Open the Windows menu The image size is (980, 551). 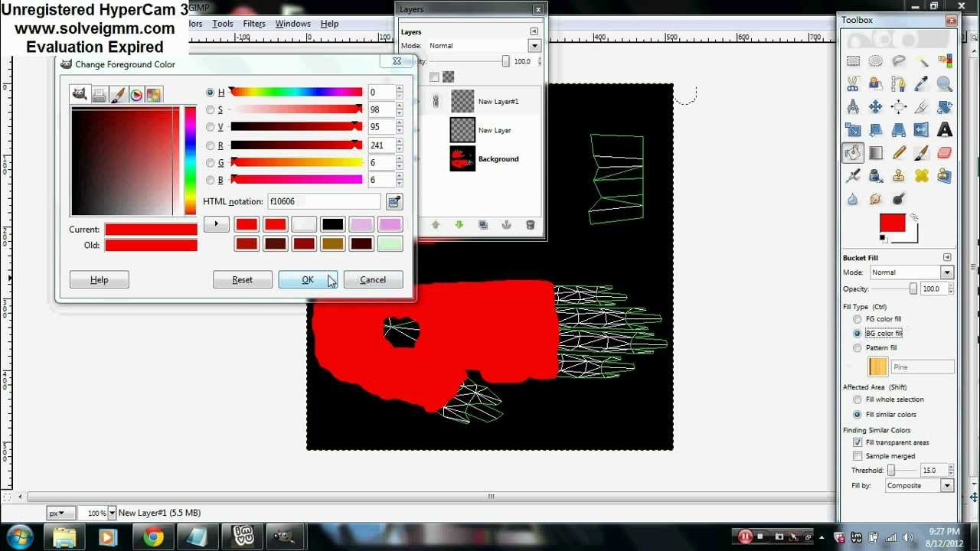coord(292,24)
